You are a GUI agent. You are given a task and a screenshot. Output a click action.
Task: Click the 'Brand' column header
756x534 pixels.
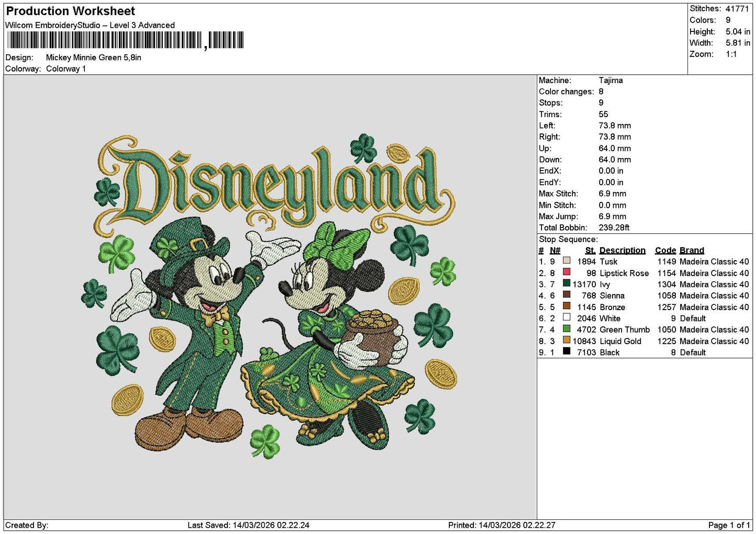click(x=692, y=251)
